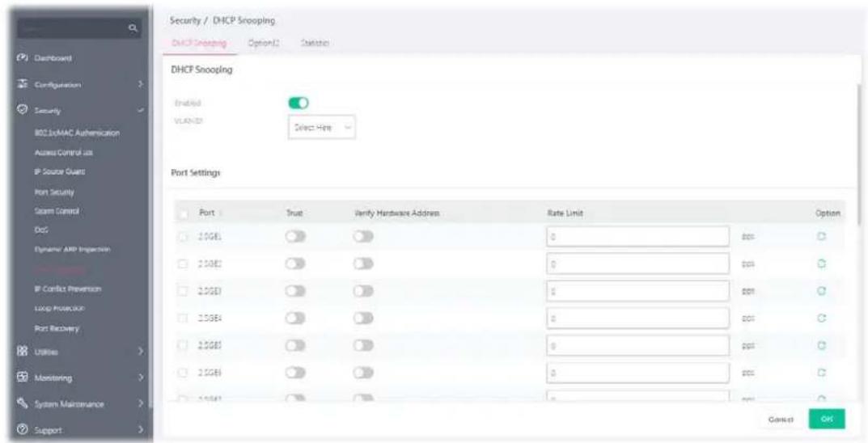Click the Configuration sliders icon
The height and width of the screenshot is (443, 868).
tap(23, 85)
